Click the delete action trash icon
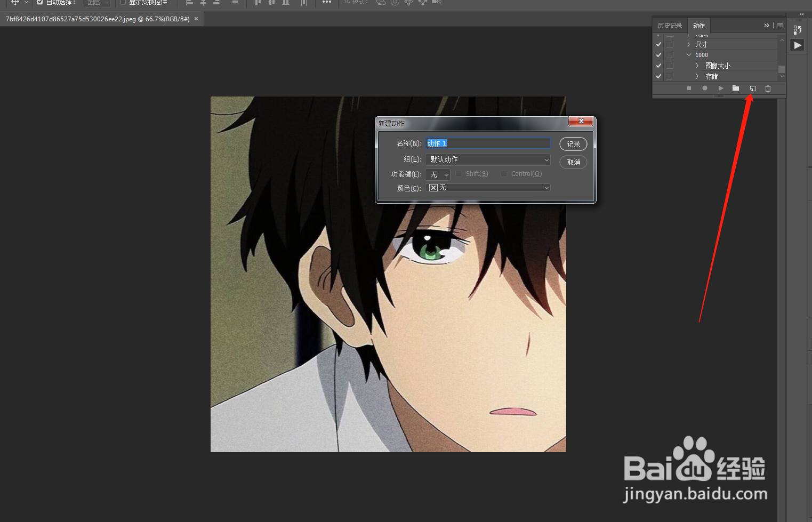The width and height of the screenshot is (812, 522). tap(768, 88)
